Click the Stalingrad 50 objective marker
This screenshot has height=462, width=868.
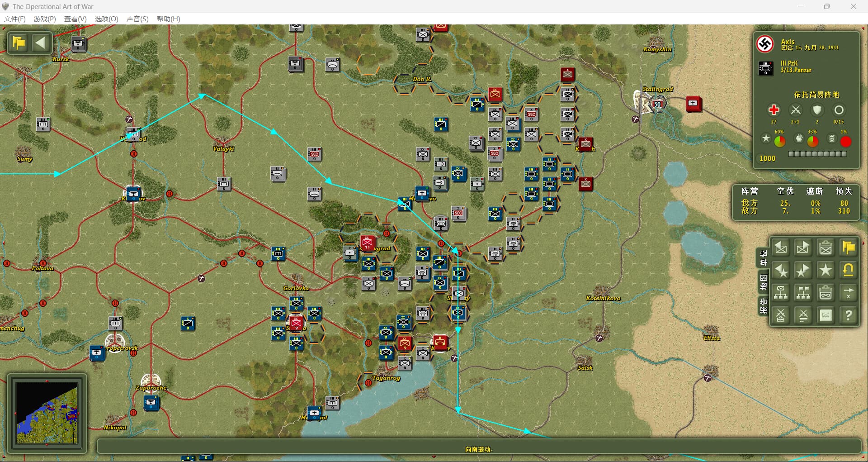[657, 104]
